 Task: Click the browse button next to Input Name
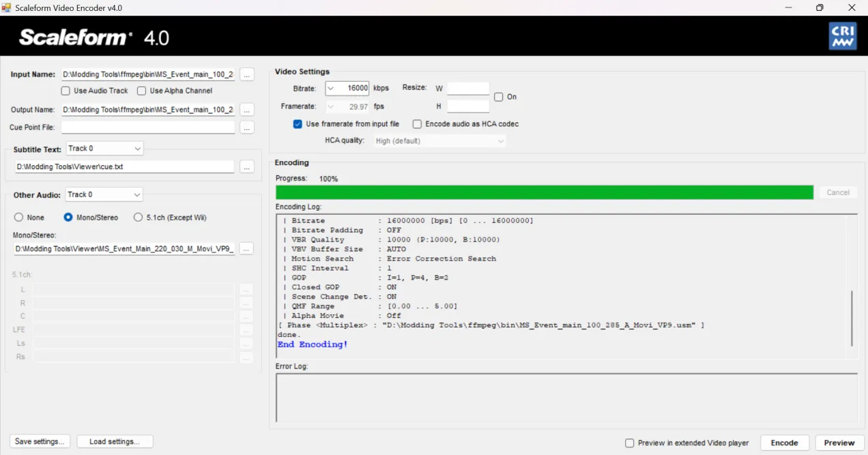[247, 74]
